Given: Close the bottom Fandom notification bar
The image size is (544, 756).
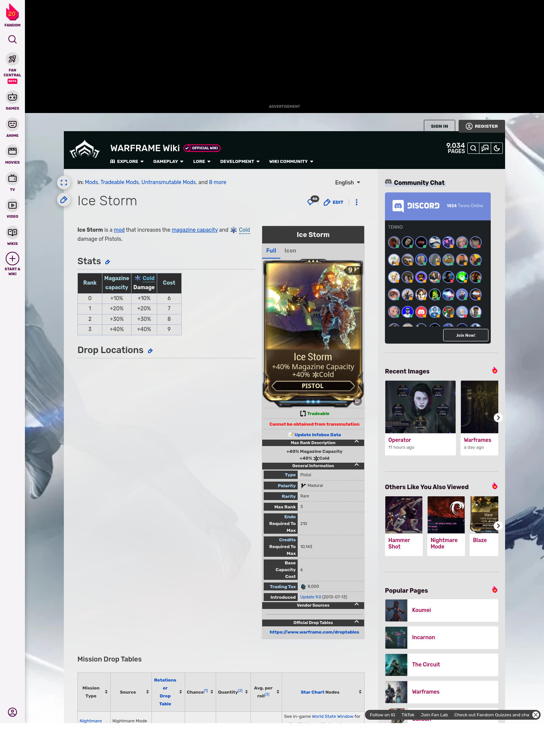Looking at the screenshot, I should (536, 715).
